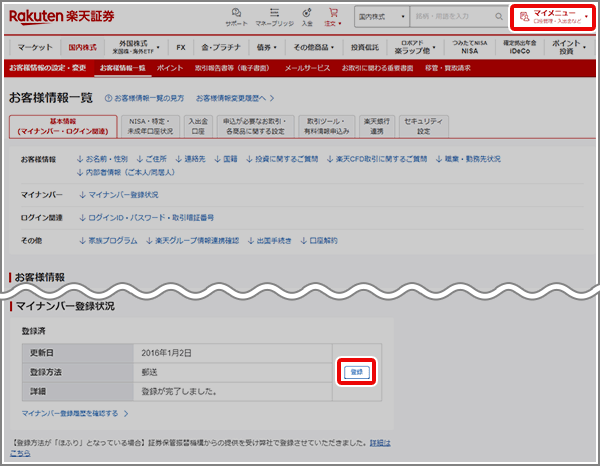Select the マーケット nav item

pos(35,47)
